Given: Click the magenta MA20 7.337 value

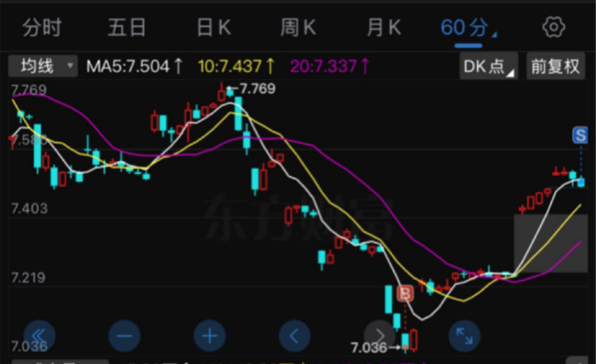Looking at the screenshot, I should click(330, 66).
